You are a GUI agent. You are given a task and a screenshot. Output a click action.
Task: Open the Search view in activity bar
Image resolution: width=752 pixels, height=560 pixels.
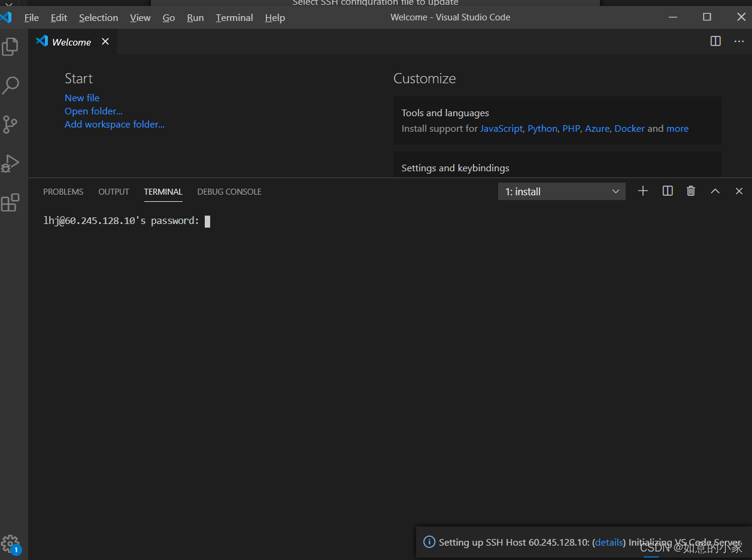pyautogui.click(x=10, y=85)
